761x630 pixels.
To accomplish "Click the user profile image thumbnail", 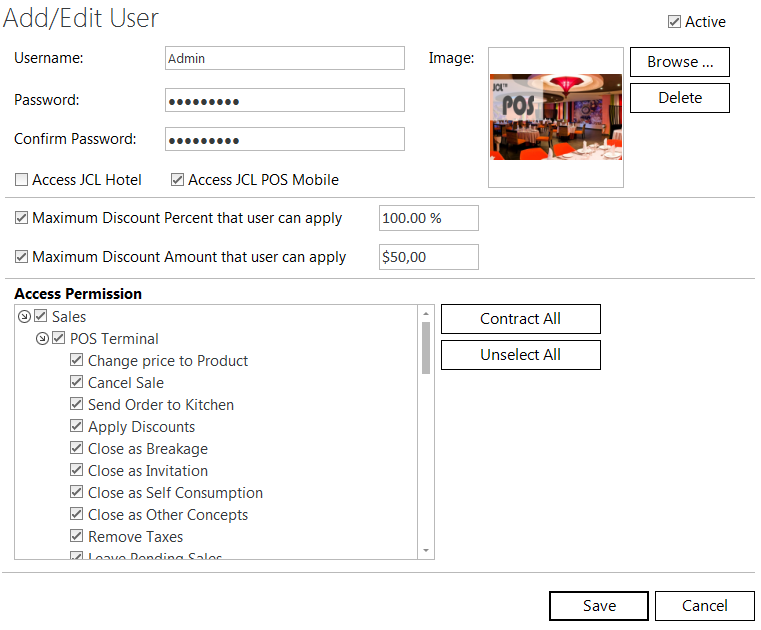I will pos(555,117).
